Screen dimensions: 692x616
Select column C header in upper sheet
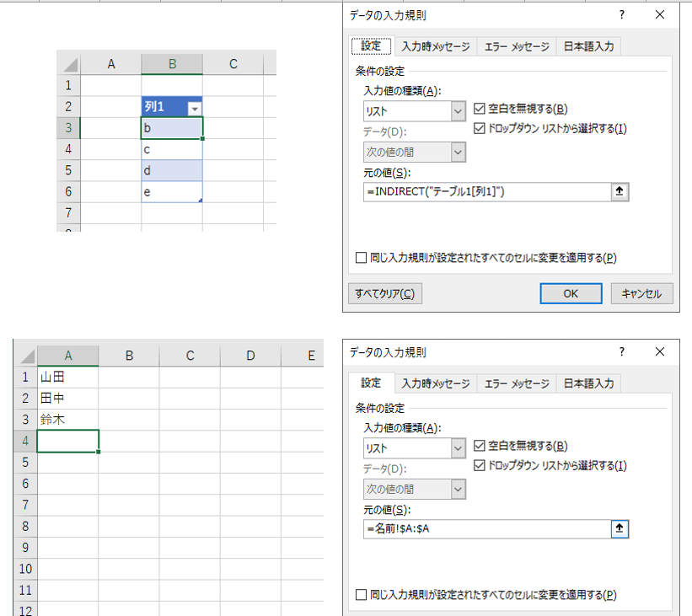coord(233,64)
